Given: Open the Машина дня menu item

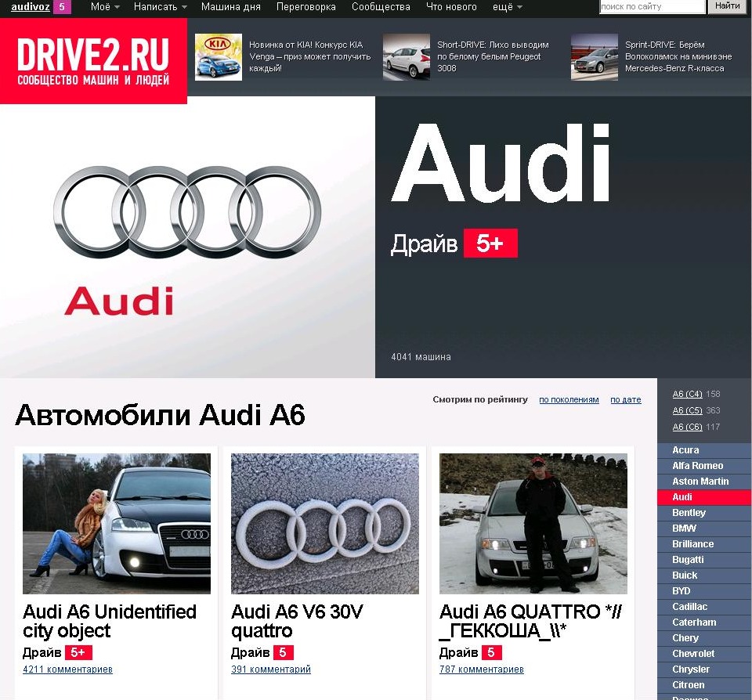Looking at the screenshot, I should [230, 7].
